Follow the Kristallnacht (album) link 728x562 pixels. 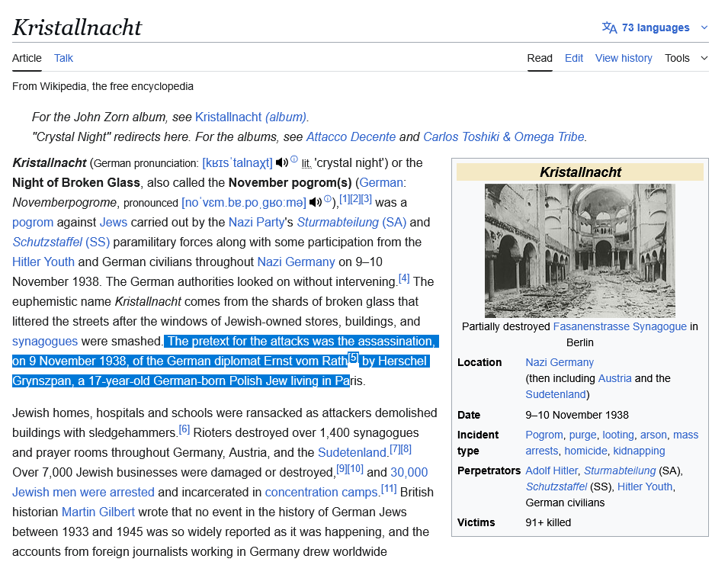tap(251, 117)
